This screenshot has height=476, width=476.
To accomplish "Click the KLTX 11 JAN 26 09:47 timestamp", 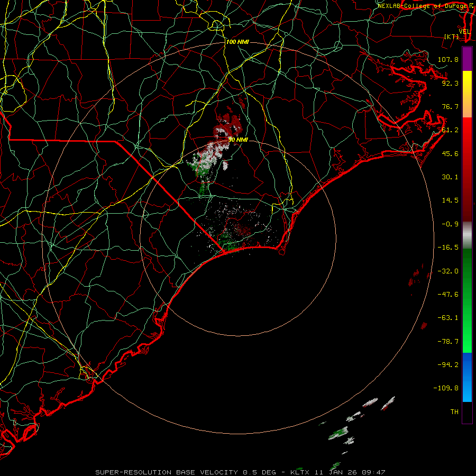I will 338,472.
